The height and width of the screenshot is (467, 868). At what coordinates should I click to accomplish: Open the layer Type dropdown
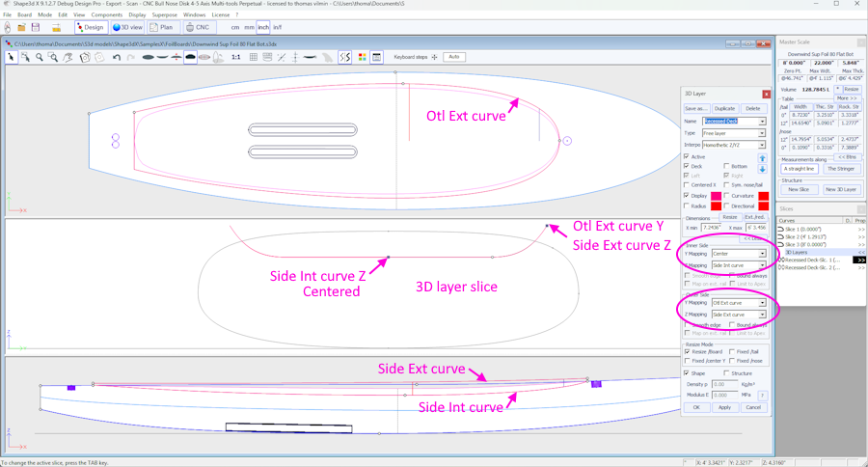[762, 133]
